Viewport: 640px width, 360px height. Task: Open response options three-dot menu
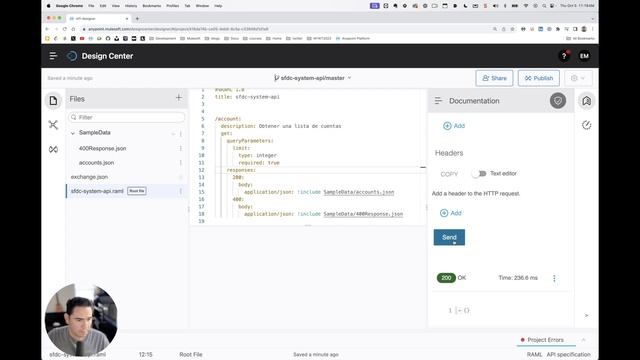pyautogui.click(x=554, y=278)
